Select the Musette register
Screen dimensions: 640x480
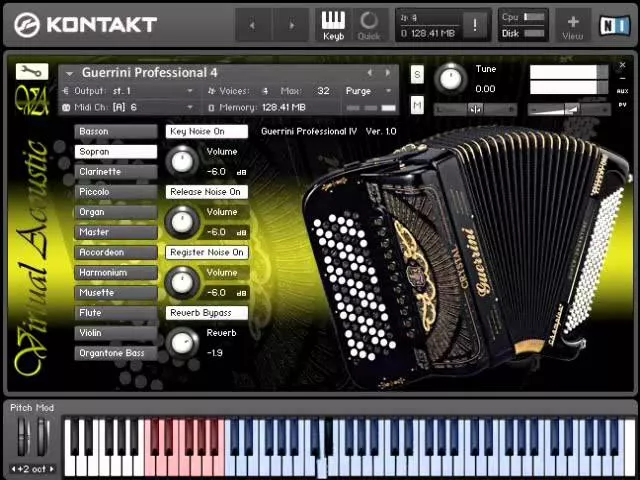pyautogui.click(x=115, y=293)
